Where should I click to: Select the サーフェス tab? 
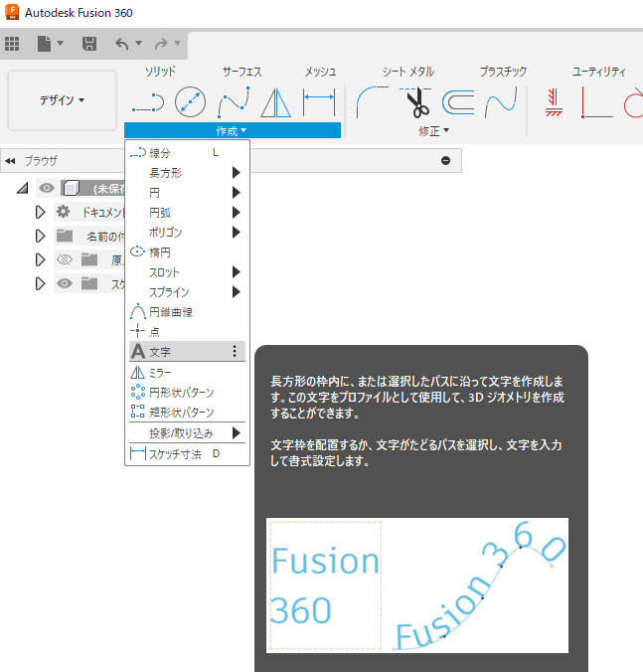242,72
